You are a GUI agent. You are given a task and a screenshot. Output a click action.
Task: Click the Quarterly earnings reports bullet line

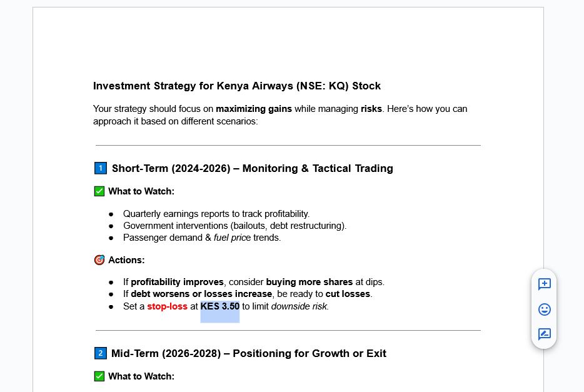point(216,214)
